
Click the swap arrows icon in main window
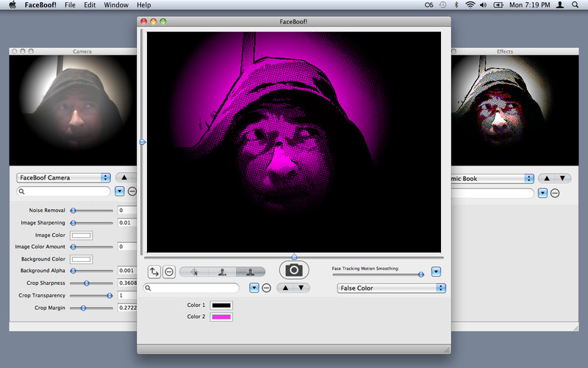click(154, 272)
